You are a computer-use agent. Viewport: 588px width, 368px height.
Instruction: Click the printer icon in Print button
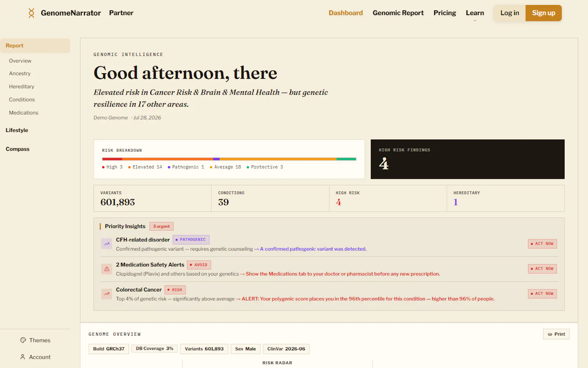(x=550, y=334)
